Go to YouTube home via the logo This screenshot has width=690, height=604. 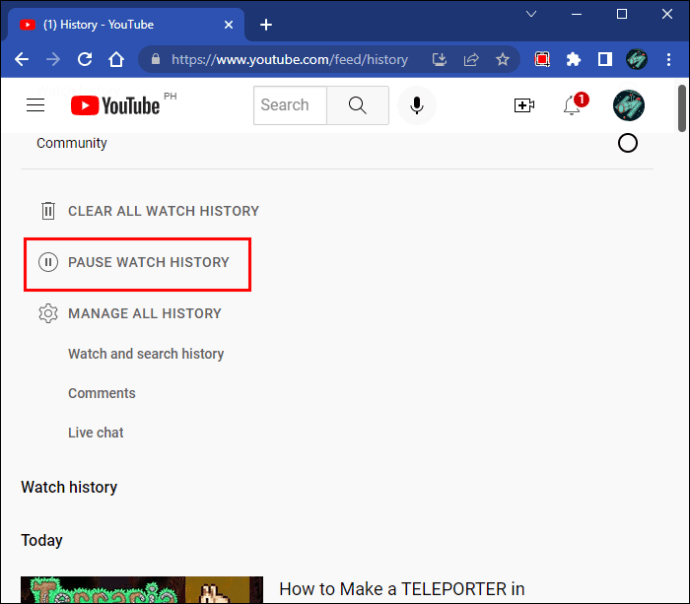(x=115, y=106)
